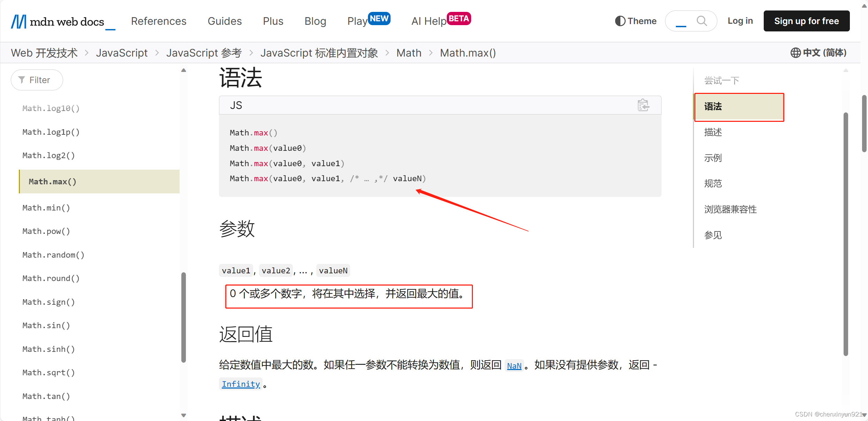Viewport: 868px width, 421px height.
Task: Open the 中文 (简体) language dropdown
Action: (x=818, y=53)
